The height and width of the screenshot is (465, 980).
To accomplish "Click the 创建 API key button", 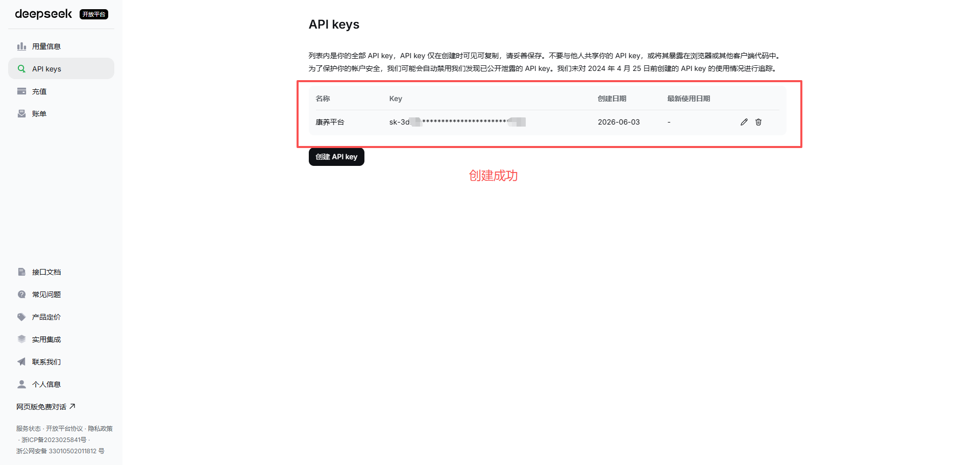I will [x=336, y=157].
